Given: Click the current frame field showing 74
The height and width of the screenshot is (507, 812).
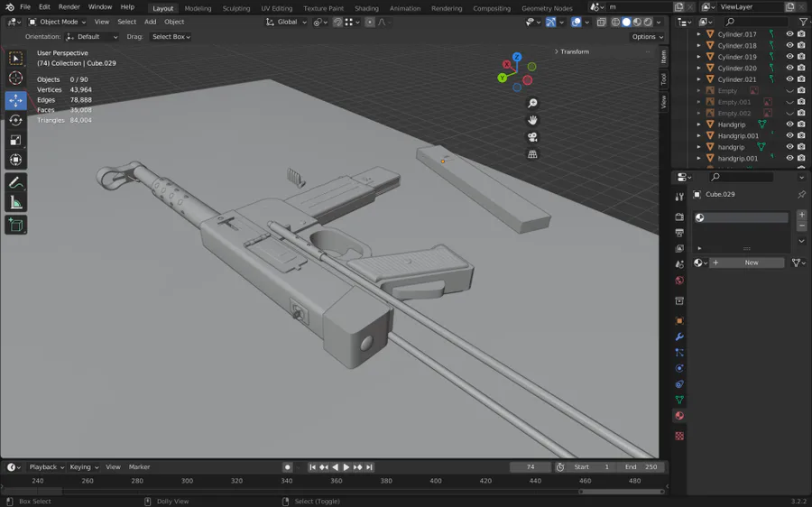Looking at the screenshot, I should (531, 466).
